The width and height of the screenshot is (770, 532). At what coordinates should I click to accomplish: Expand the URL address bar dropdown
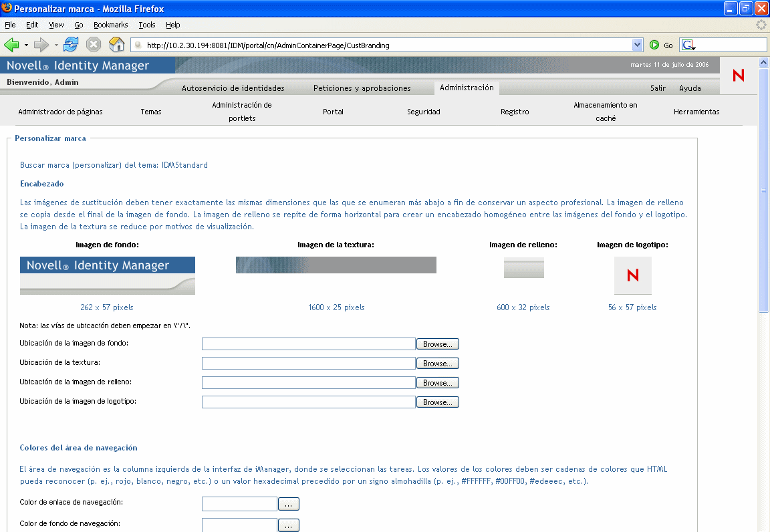(x=637, y=45)
